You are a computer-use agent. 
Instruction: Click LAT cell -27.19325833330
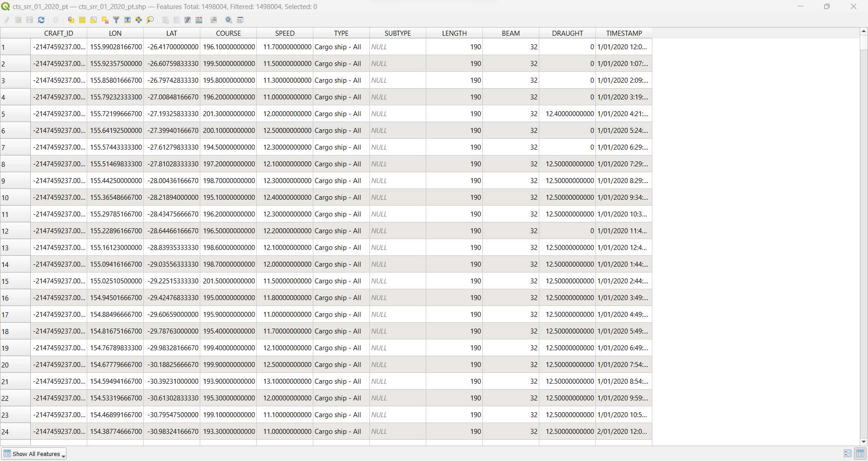click(x=172, y=114)
